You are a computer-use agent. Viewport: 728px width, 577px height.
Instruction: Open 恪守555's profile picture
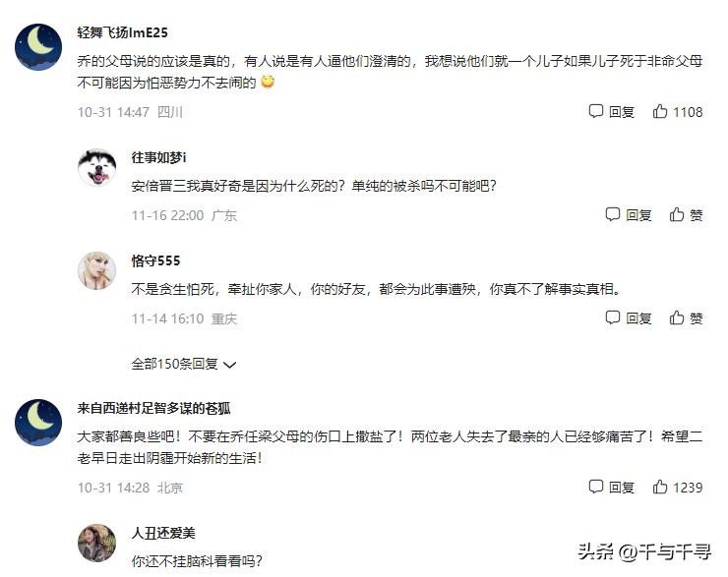(96, 271)
